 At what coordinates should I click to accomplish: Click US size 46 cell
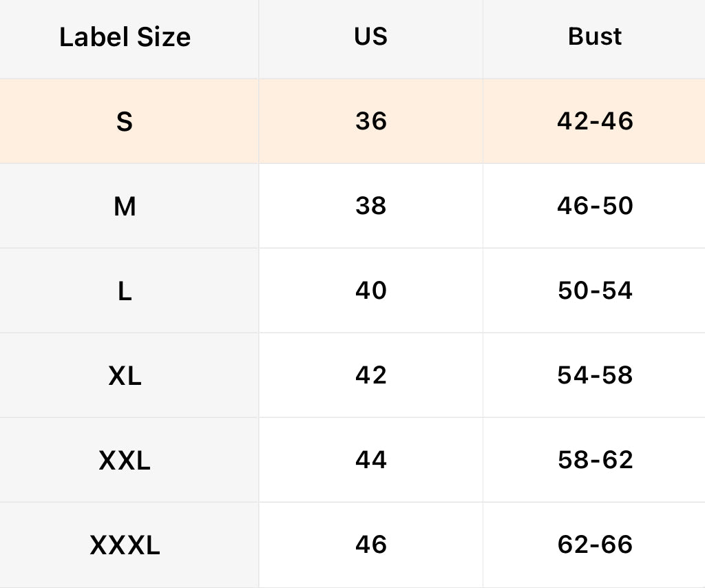coord(371,545)
